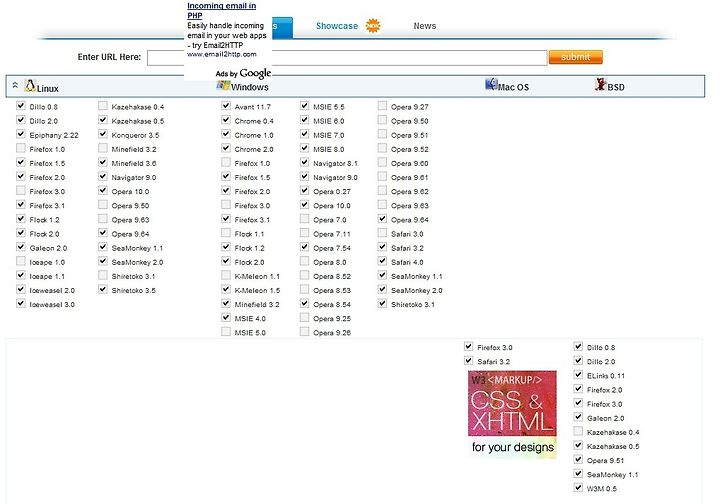Toggle the MSIE 6.0 checkbox
Screen dimensions: 720x504
(x=304, y=120)
